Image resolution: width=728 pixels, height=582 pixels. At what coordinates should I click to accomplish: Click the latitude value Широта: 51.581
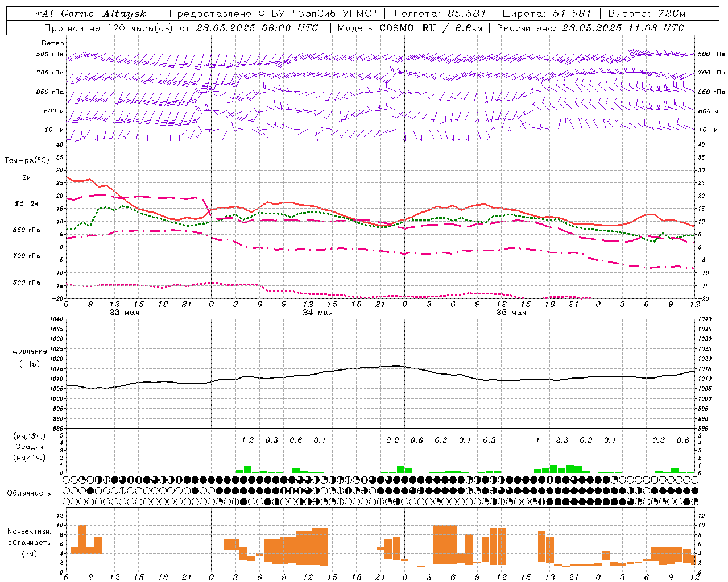[547, 14]
